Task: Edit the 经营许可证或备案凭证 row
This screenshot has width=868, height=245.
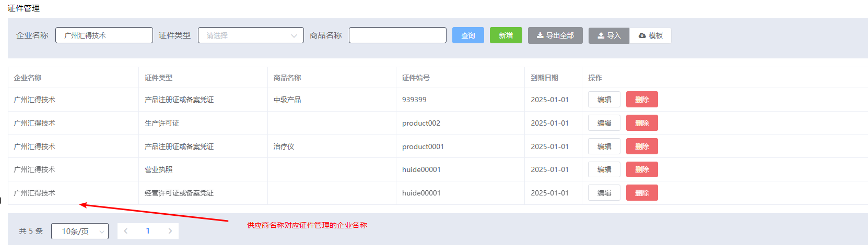Action: [x=604, y=193]
